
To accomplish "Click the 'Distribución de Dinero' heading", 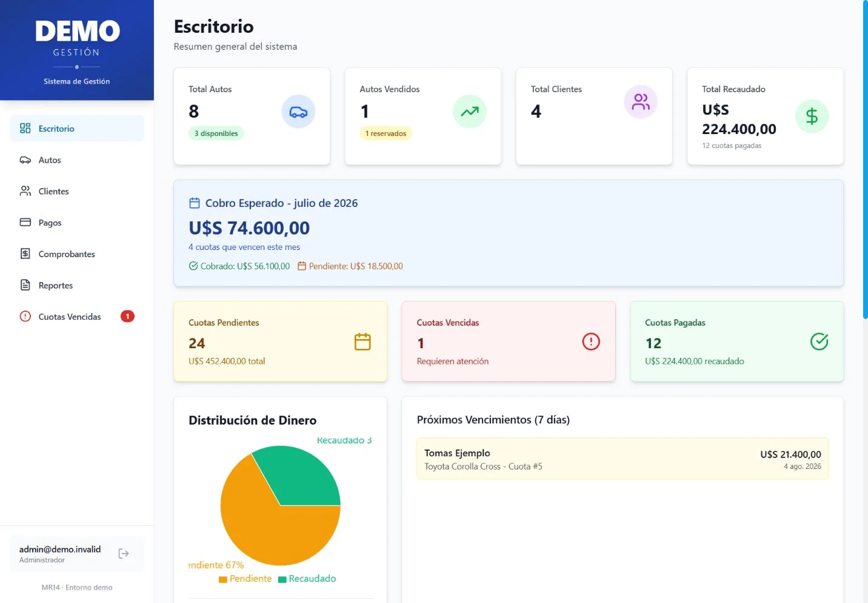I will point(252,420).
